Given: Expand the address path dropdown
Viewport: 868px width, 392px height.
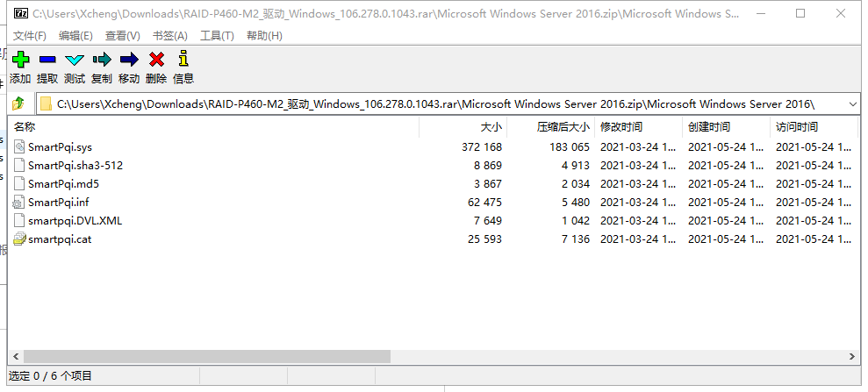Looking at the screenshot, I should (x=852, y=104).
